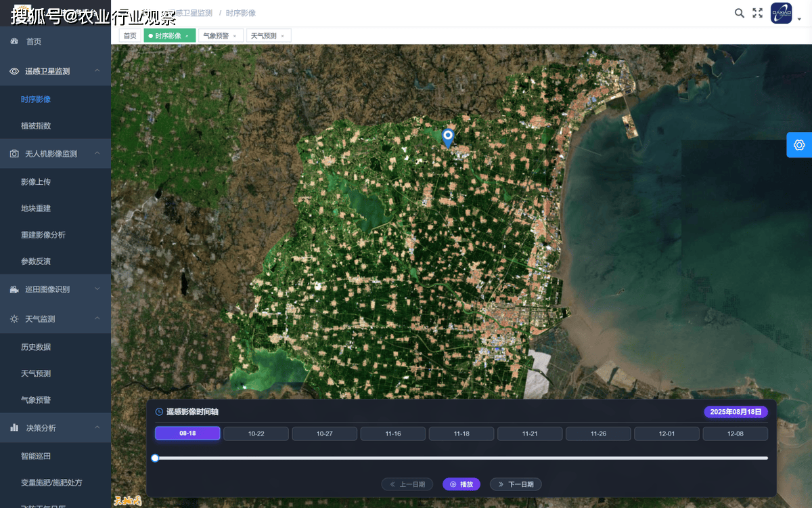Close the 天气预测 tab

[x=282, y=36]
